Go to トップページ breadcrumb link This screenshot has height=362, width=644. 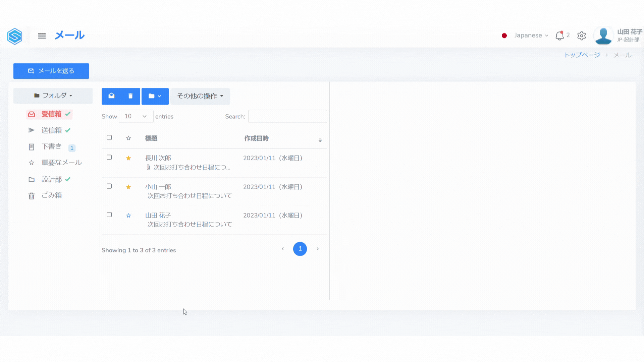582,55
